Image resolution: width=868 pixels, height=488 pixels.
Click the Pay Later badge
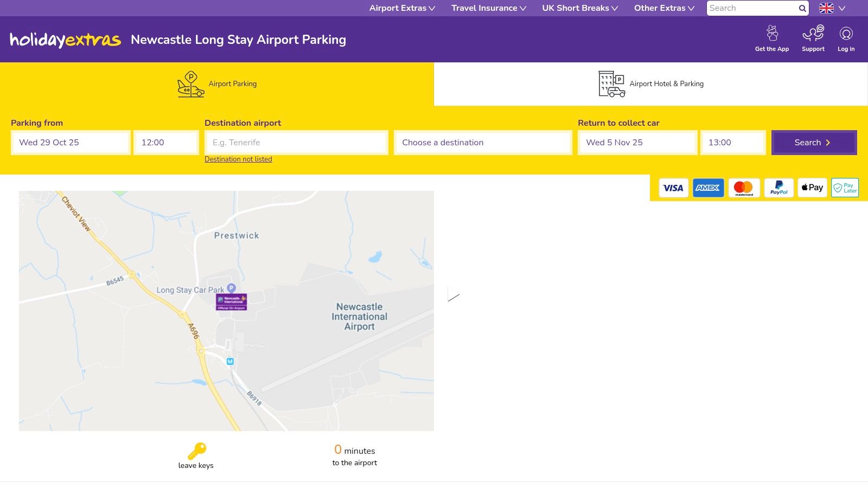click(845, 188)
